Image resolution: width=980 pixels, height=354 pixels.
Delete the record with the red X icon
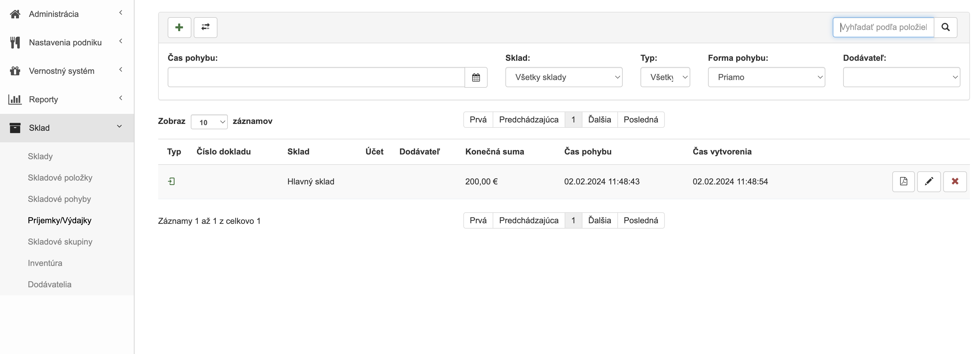tap(955, 181)
